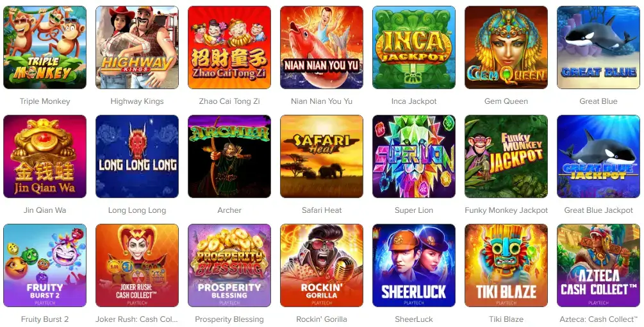The height and width of the screenshot is (327, 644).
Task: Select the Jin Qian Wa golden frog tile
Action: click(45, 156)
